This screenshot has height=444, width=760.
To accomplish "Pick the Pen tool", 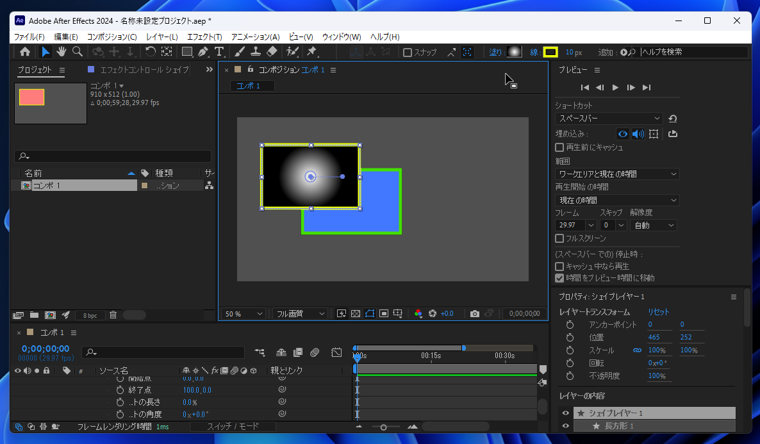I will pyautogui.click(x=203, y=52).
